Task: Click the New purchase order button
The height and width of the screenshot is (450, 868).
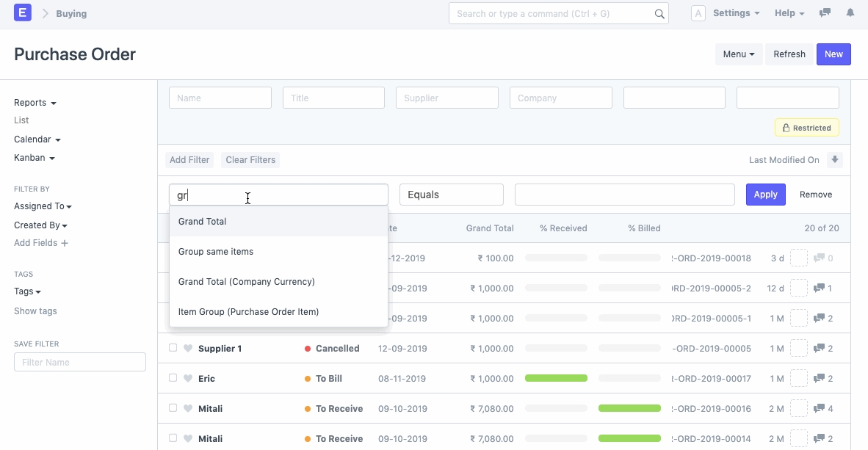Action: 833,54
